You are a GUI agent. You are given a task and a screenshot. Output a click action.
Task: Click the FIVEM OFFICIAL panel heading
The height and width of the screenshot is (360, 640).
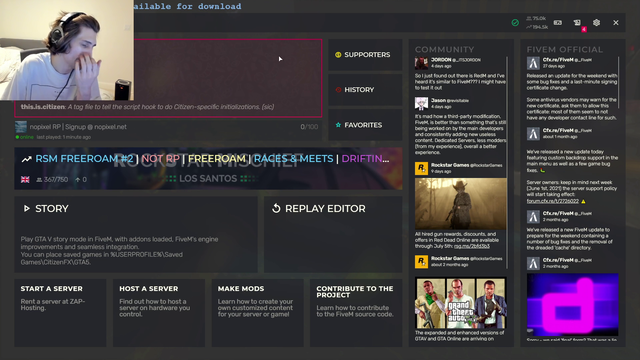[x=564, y=49]
